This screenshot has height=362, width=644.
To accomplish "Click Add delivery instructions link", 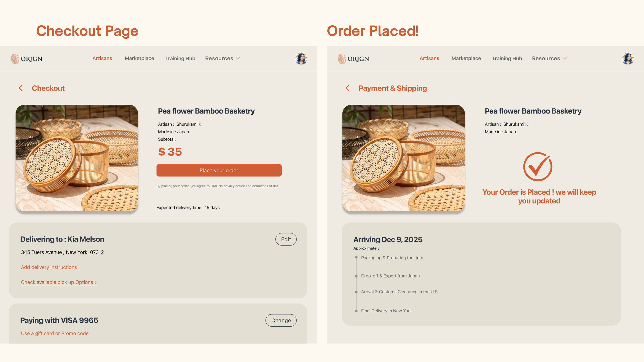I will pos(49,267).
